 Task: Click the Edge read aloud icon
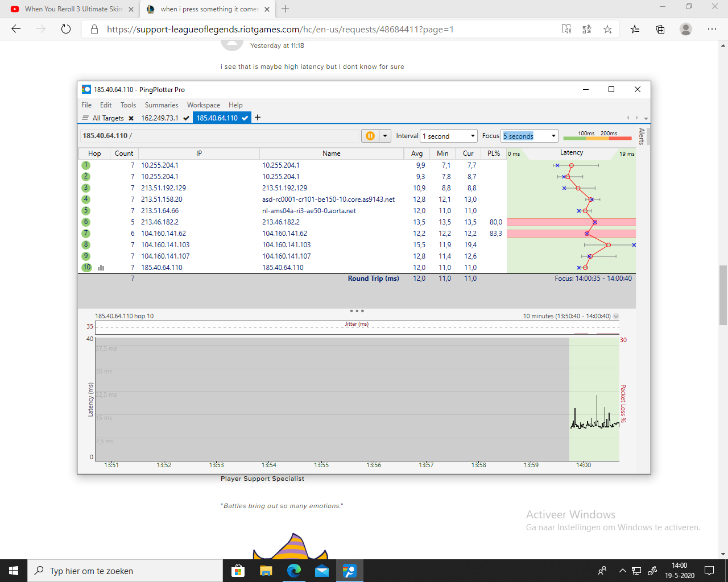click(566, 29)
